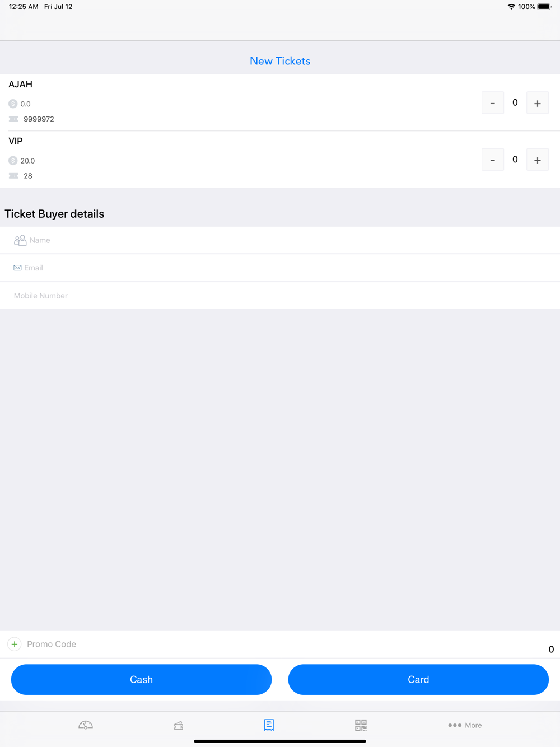Select the AJAH ticket row title

pos(21,84)
